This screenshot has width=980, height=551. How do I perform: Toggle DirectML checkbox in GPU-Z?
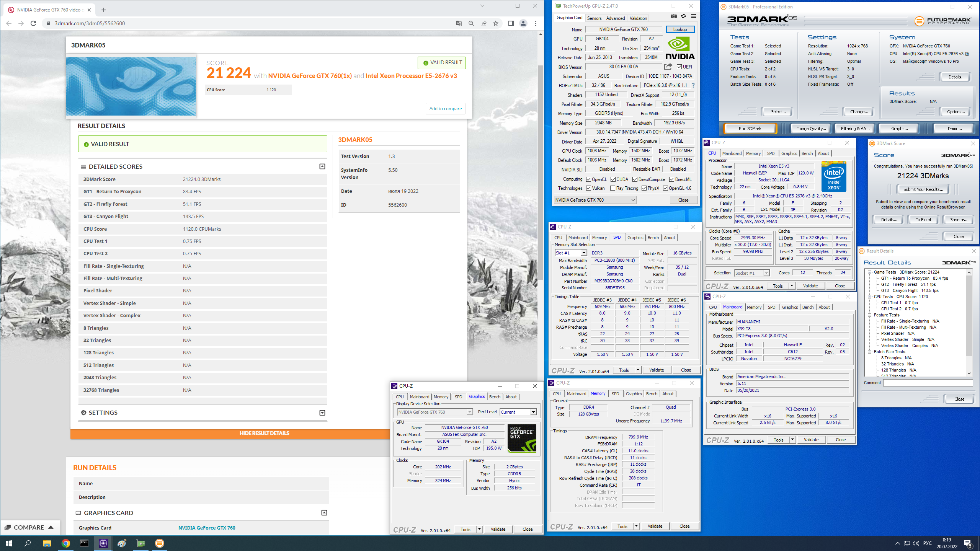click(672, 179)
